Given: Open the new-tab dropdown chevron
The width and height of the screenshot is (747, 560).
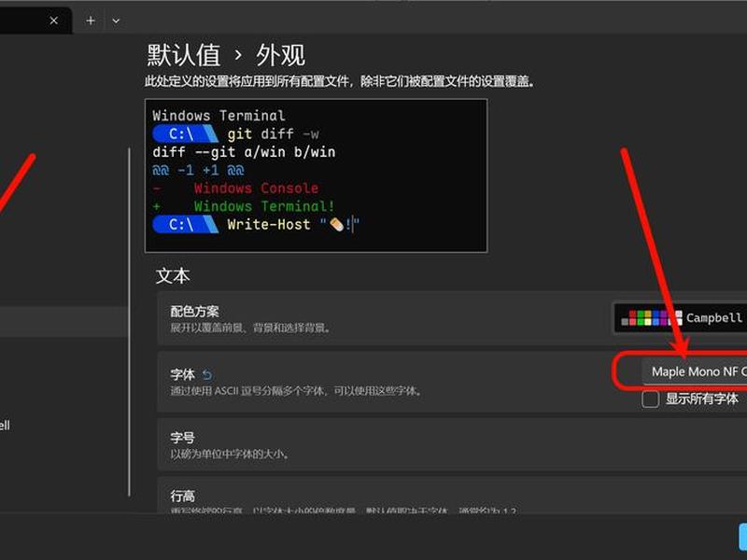Looking at the screenshot, I should tap(116, 21).
